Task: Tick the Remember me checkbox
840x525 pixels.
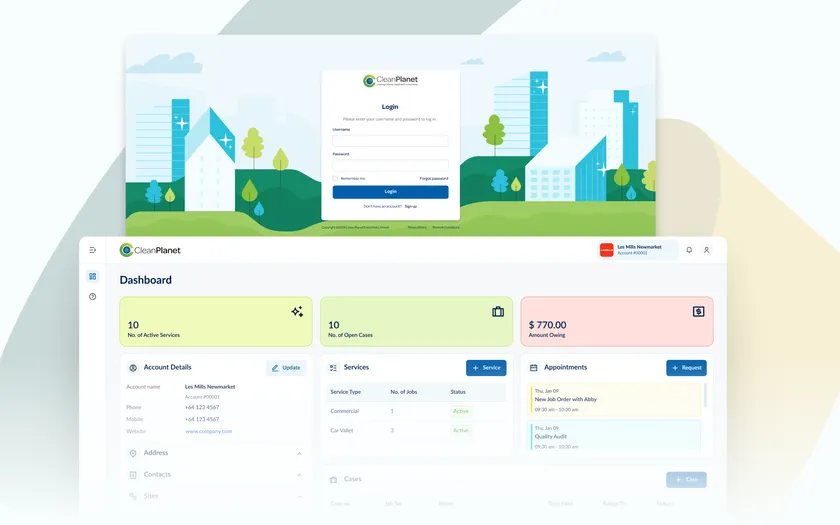Action: pyautogui.click(x=335, y=178)
